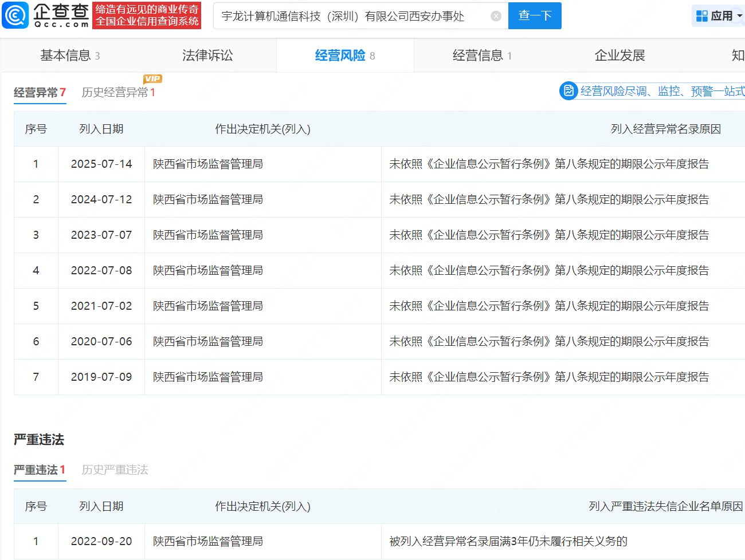The image size is (745, 560).
Task: Click the 被列入经营异常名录届满3年 reason text
Action: (508, 542)
